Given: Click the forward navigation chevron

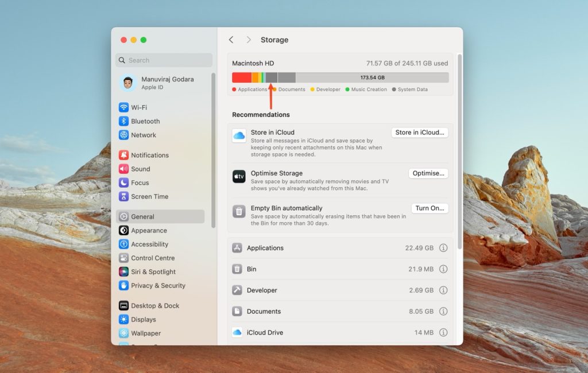Looking at the screenshot, I should [249, 40].
